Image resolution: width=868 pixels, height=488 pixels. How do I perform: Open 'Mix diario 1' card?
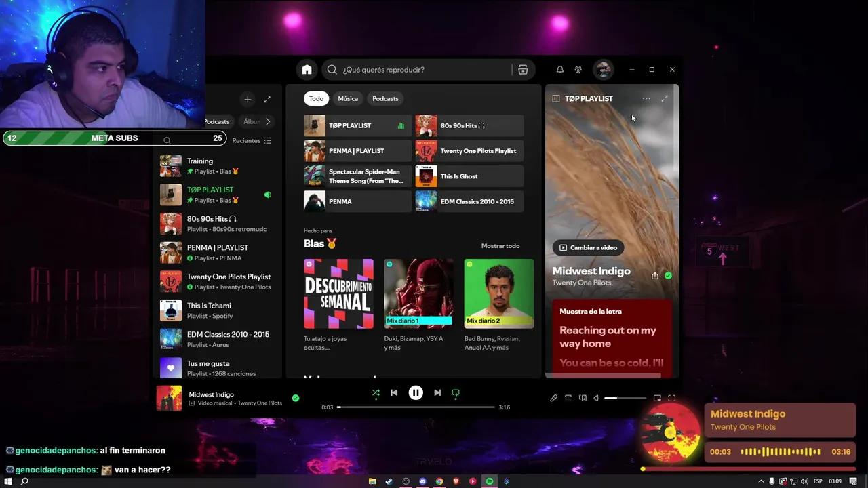(418, 305)
